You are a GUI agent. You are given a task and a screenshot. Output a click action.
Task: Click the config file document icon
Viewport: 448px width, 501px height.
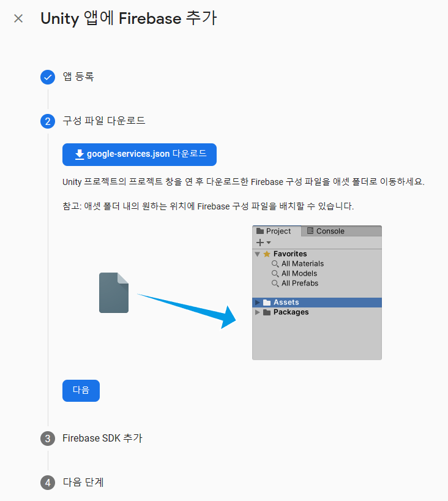[114, 293]
